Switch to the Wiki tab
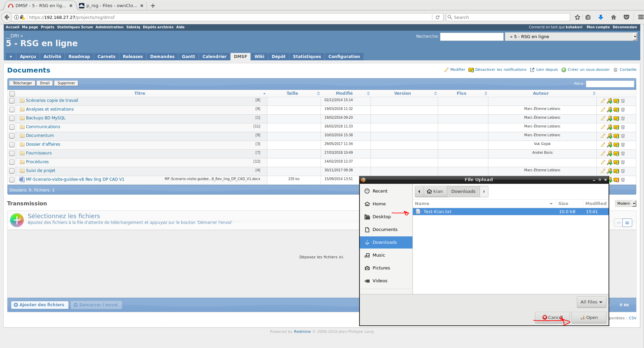Screen dimensions: 644x348 (x=259, y=56)
